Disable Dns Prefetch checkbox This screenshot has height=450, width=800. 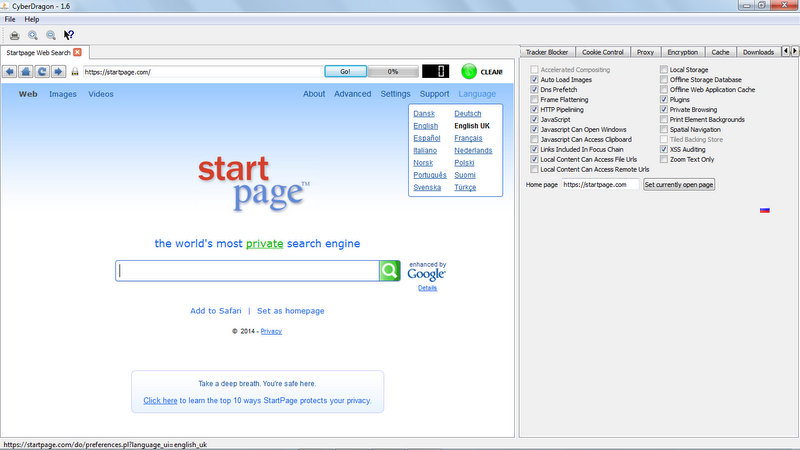[534, 89]
